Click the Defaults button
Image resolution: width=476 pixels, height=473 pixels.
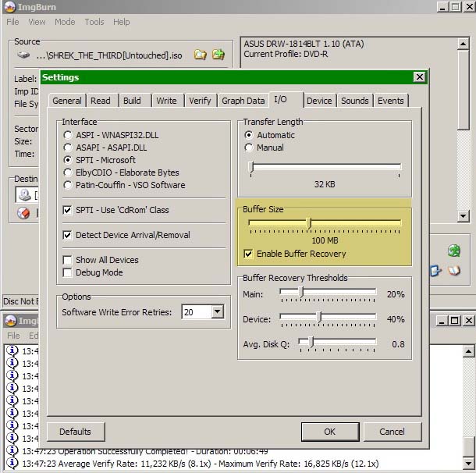(75, 432)
